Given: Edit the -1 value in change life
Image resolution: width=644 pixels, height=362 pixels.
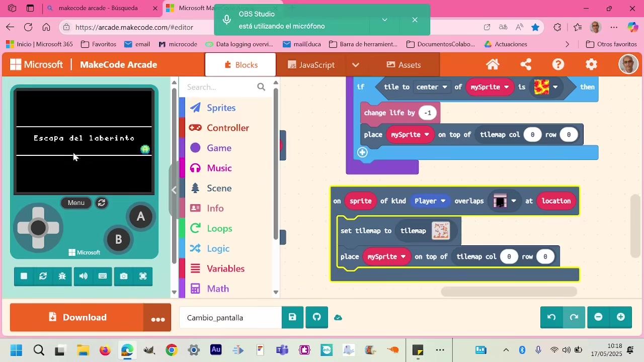Looking at the screenshot, I should pos(428,113).
